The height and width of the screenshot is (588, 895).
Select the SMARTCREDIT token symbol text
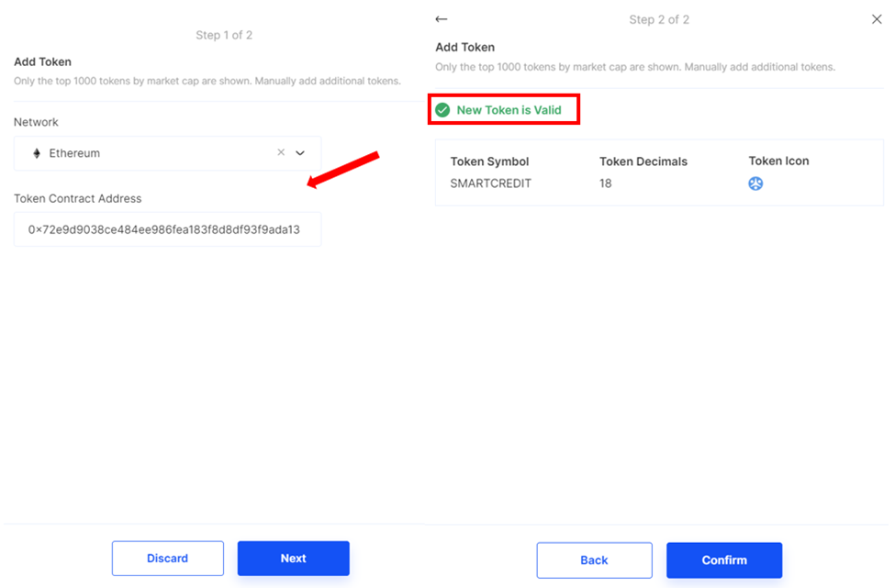(490, 183)
